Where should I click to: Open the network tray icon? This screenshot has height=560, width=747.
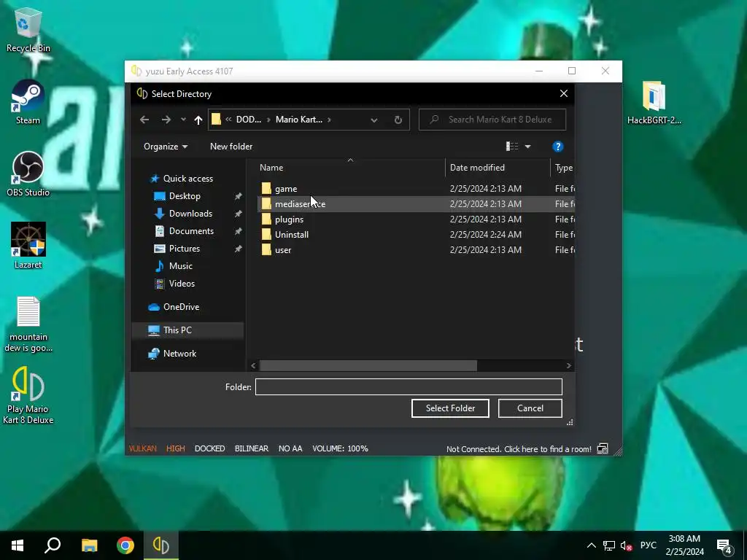coord(608,545)
